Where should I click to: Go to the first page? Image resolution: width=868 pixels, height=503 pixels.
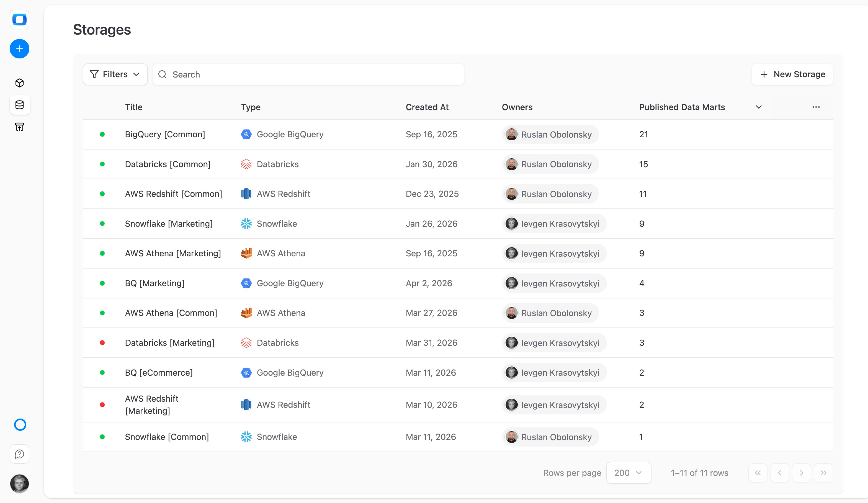coord(758,473)
